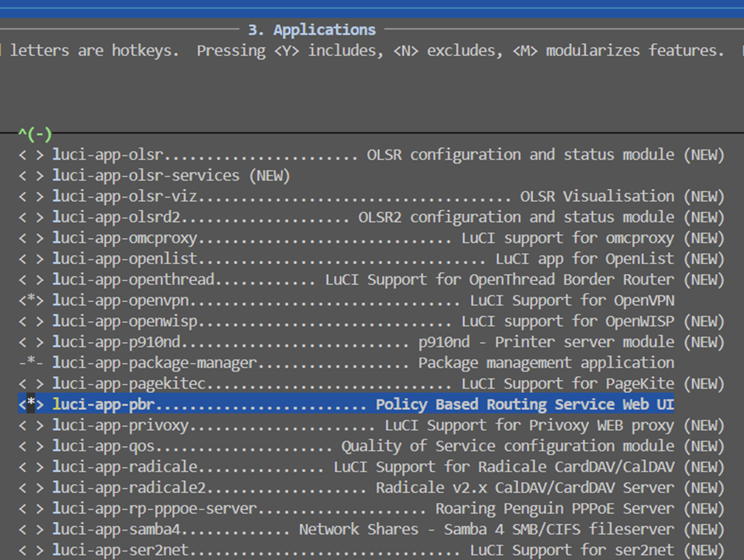This screenshot has height=560, width=744.
Task: Select the luci-app-radicale2 entry
Action: click(x=371, y=488)
